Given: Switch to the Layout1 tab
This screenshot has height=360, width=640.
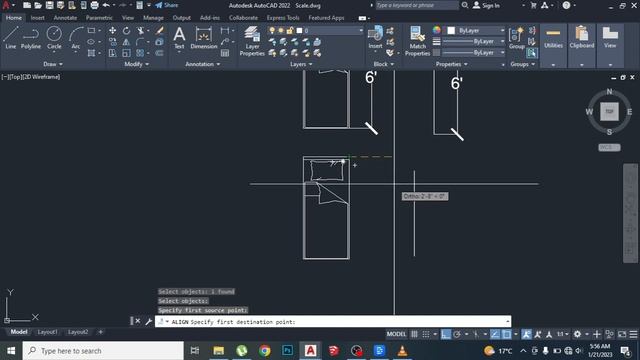Looking at the screenshot, I should [47, 332].
